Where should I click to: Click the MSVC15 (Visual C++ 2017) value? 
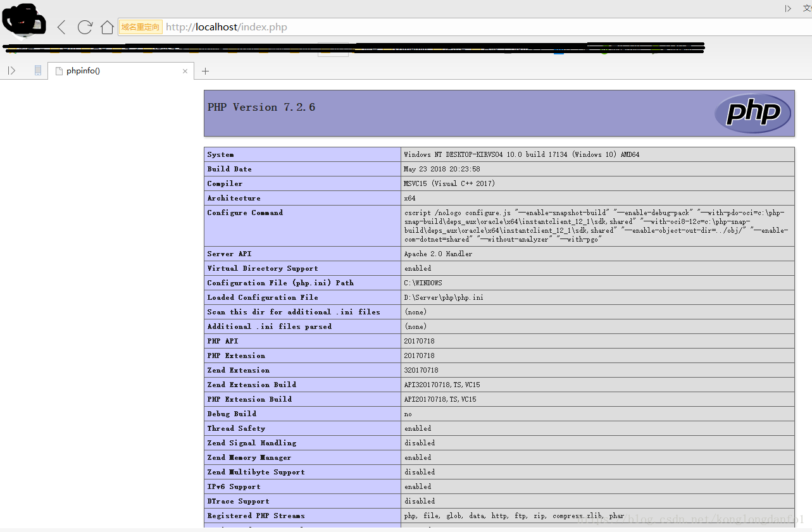pos(449,183)
